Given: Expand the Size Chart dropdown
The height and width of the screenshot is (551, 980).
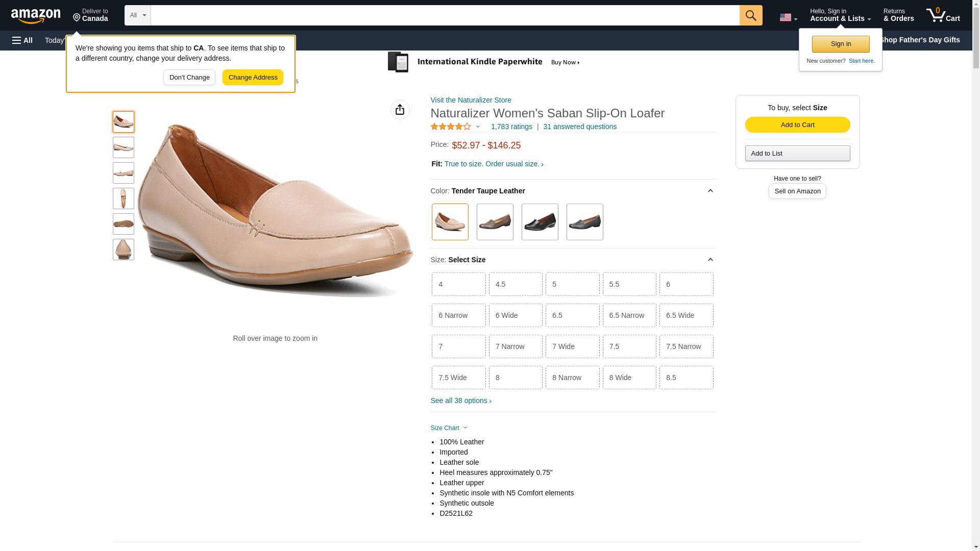Looking at the screenshot, I should point(449,428).
